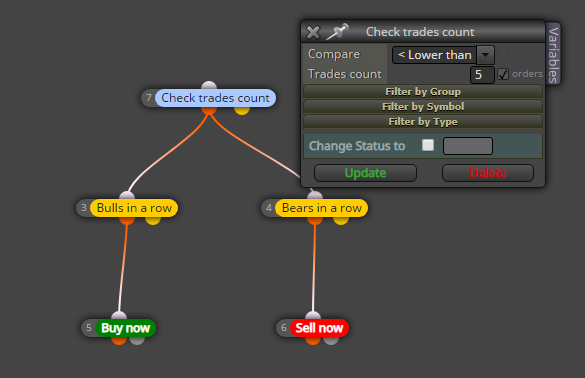Click the green Update button

pos(365,173)
